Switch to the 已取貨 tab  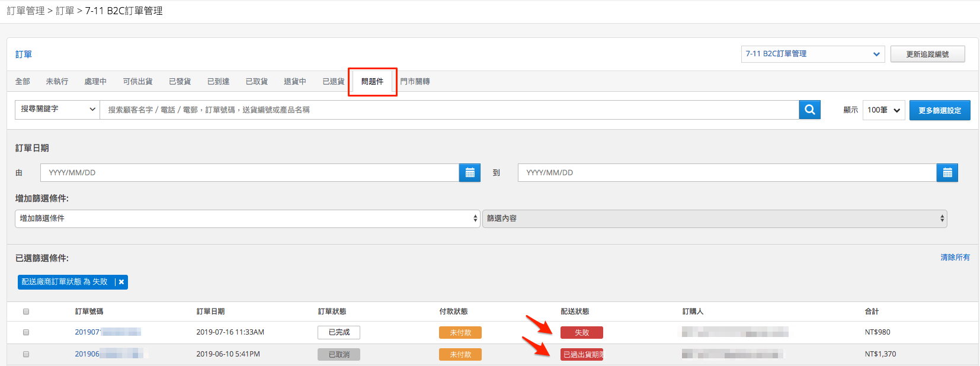point(257,81)
